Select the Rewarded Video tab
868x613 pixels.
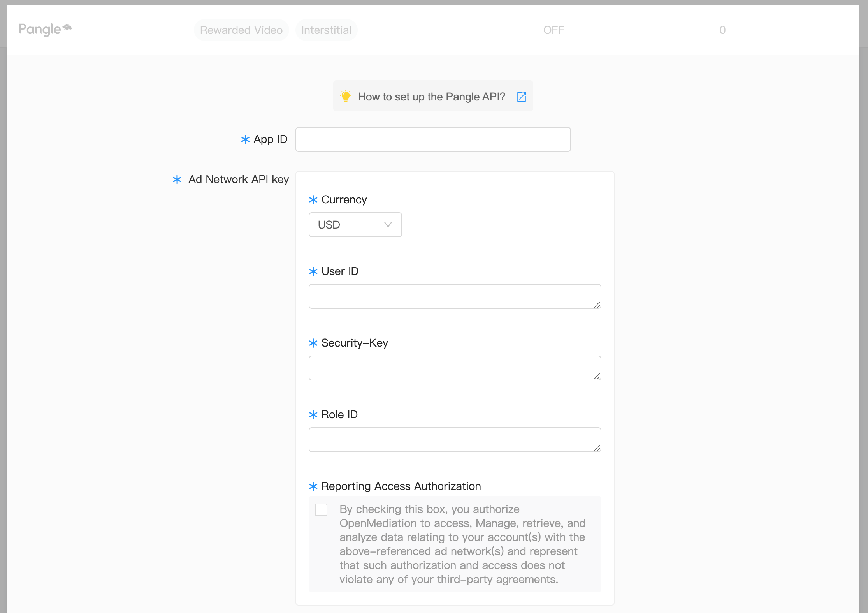pyautogui.click(x=241, y=30)
